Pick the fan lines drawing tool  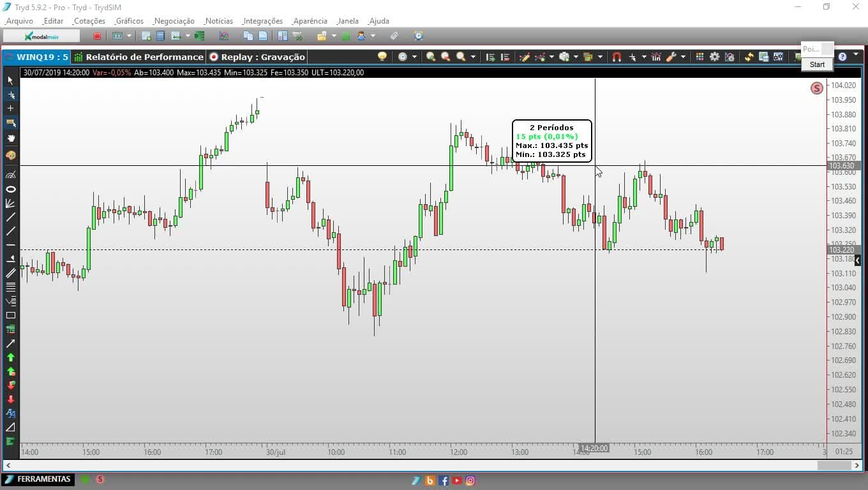[10, 204]
